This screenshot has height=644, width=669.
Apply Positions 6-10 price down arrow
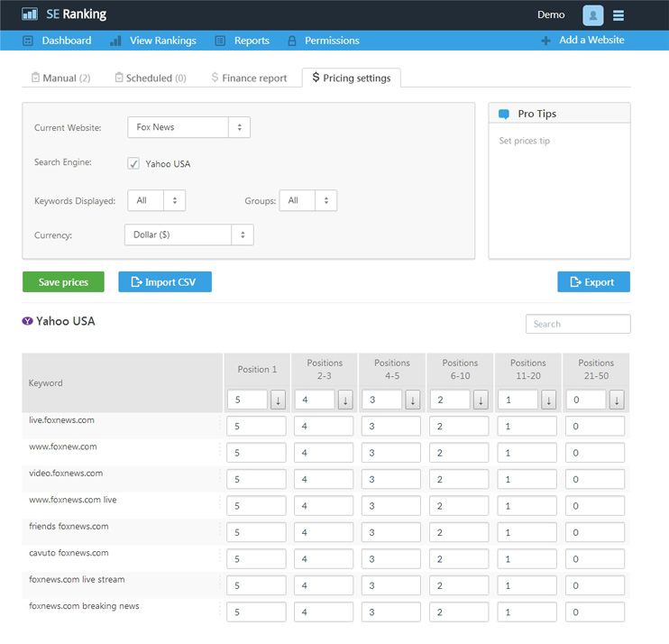point(481,400)
